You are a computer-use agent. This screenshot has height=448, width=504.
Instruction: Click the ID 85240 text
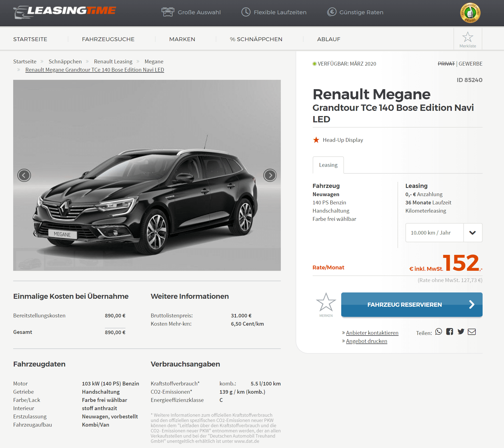(x=469, y=80)
